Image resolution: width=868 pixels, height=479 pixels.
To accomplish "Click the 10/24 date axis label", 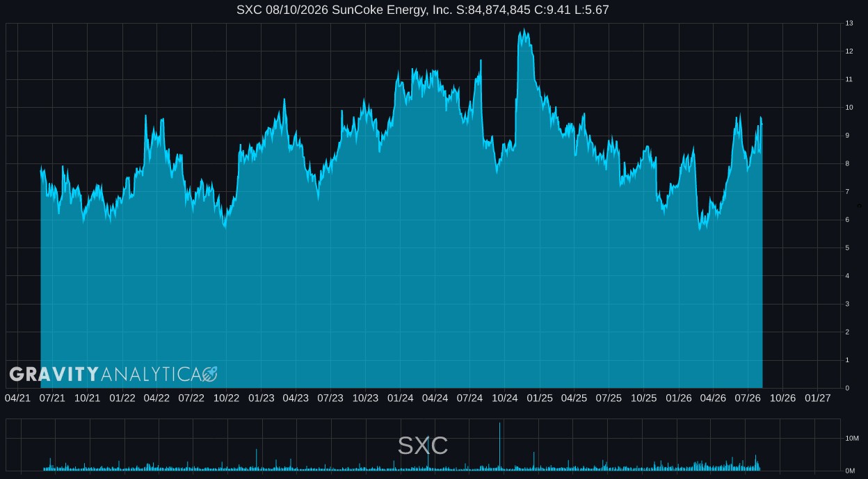I will pos(504,398).
